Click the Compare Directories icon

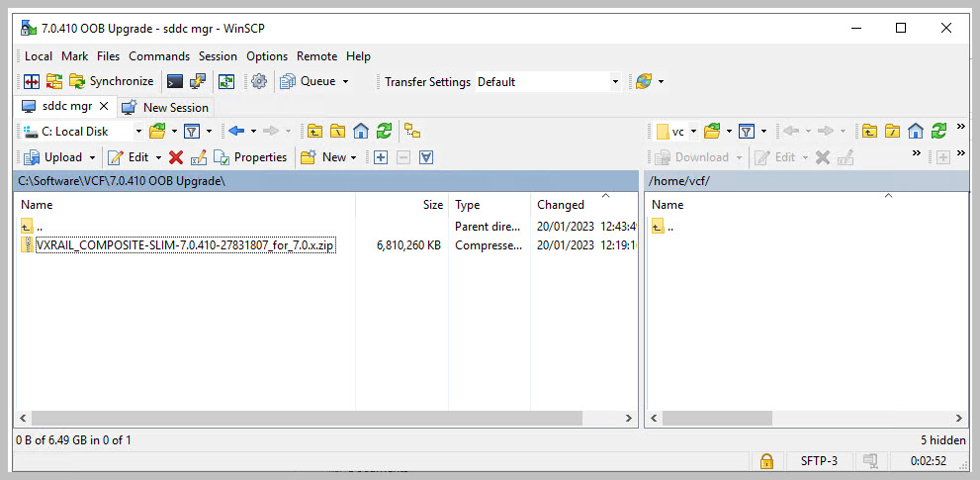click(x=31, y=81)
